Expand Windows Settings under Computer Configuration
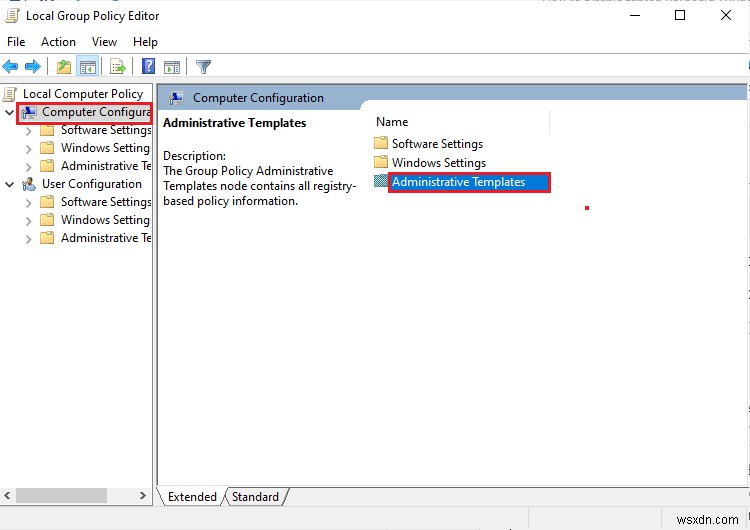Viewport: 750px width, 530px height. 28,149
